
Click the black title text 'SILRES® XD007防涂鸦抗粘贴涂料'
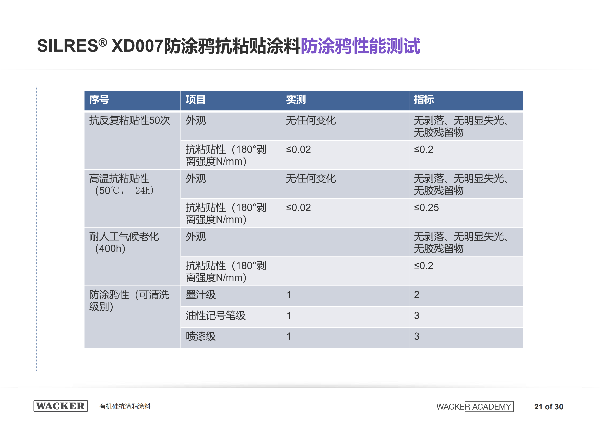168,46
